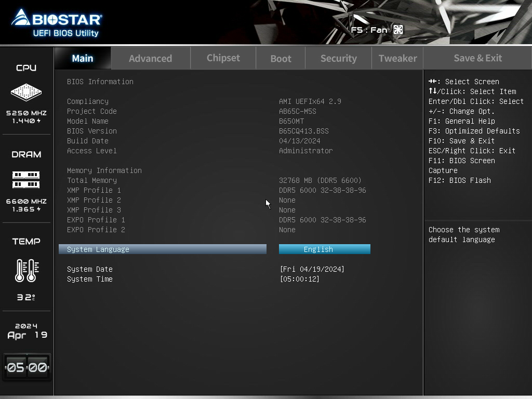Click the DRAM memory modules icon
This screenshot has height=399, width=532.
pos(26,180)
